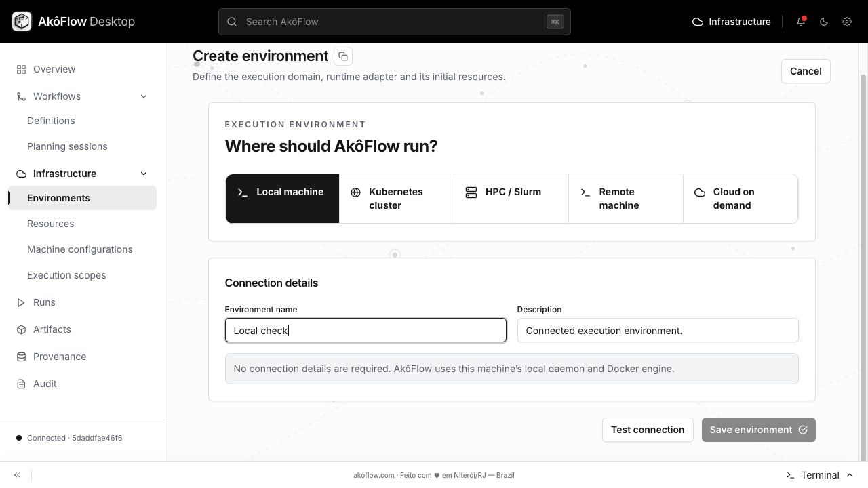Copy the Create environment title
This screenshot has height=488, width=868.
[x=343, y=56]
